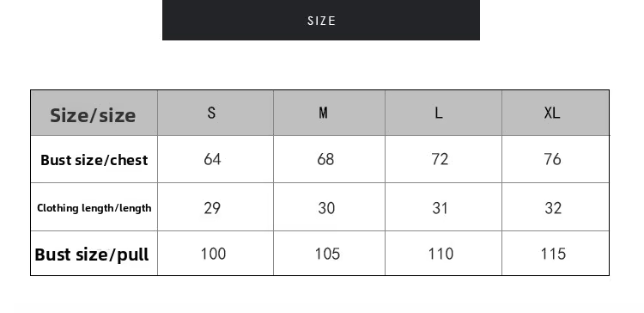Click the length value 29 cell
644x313 pixels.
click(216, 207)
